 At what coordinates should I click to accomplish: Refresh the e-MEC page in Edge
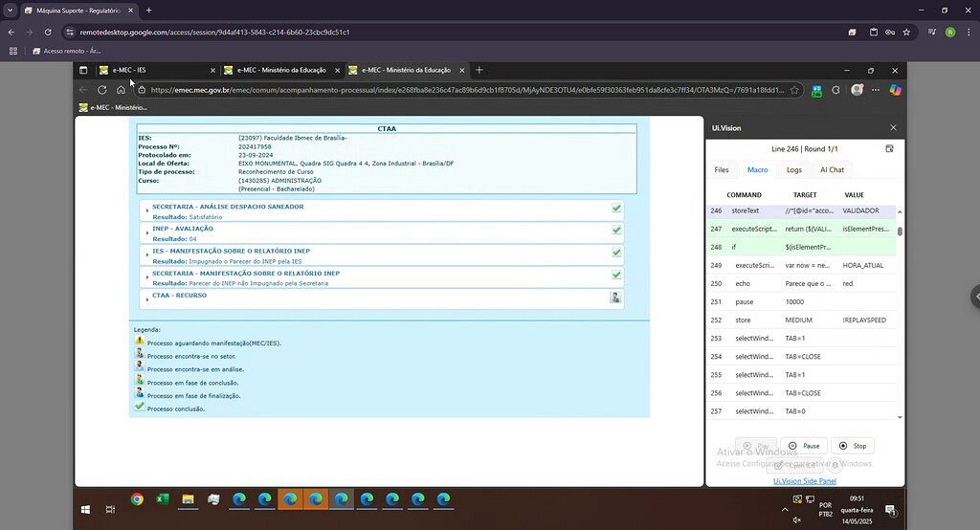coord(101,90)
